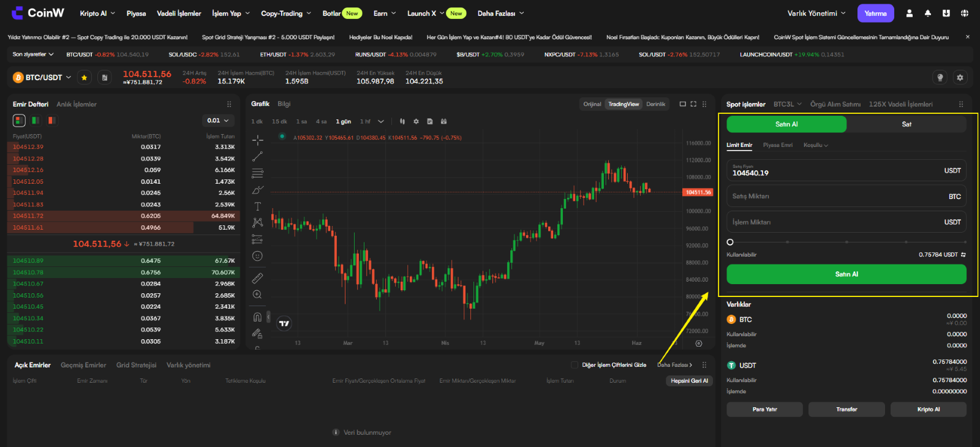
Task: Open the chart patterns tool
Action: [x=257, y=223]
